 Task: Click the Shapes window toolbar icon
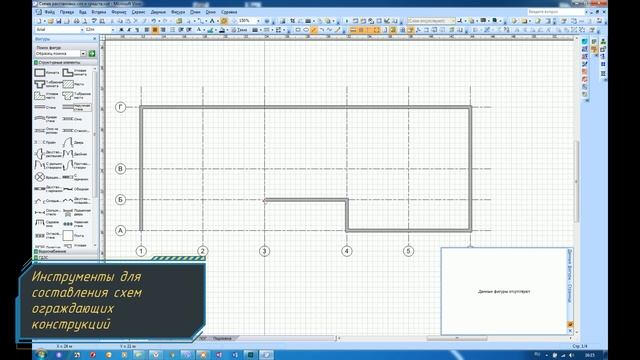point(179,21)
